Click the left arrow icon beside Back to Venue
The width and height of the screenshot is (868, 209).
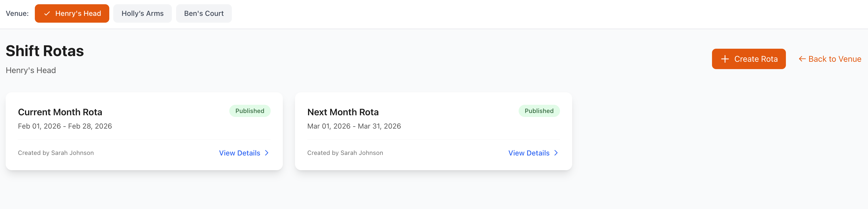pos(802,59)
